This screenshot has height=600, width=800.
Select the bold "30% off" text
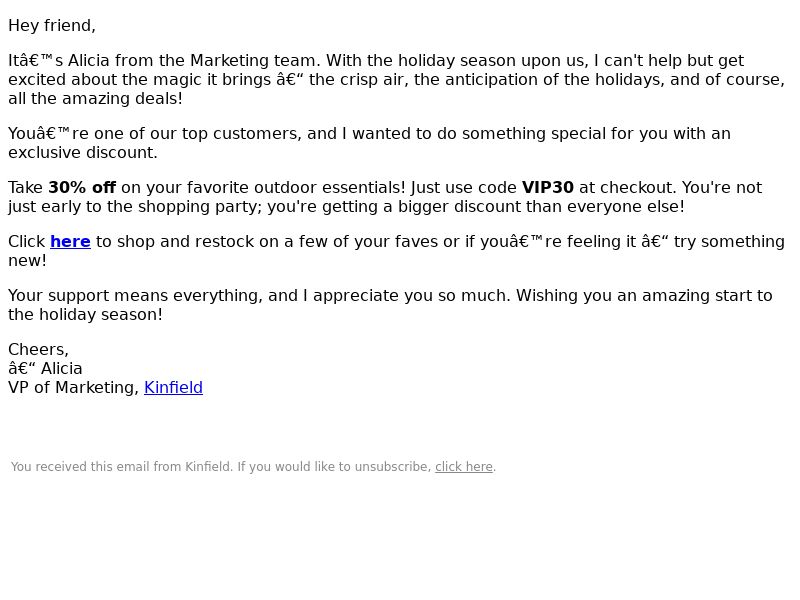pos(82,187)
